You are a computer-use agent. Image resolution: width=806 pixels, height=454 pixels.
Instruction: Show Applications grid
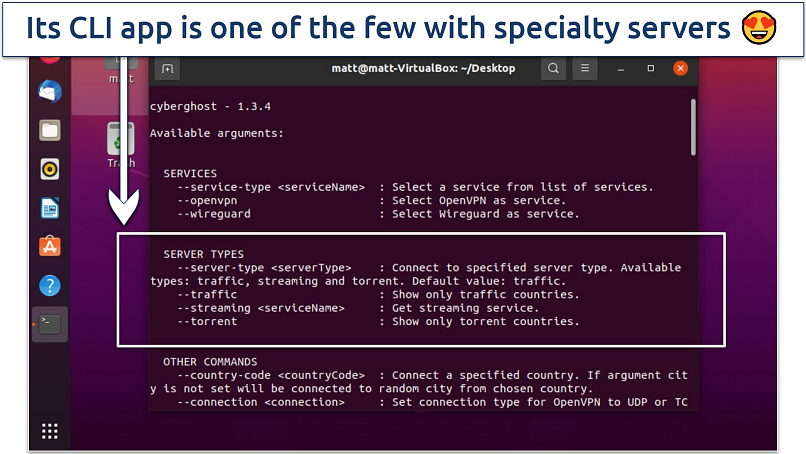[x=50, y=431]
